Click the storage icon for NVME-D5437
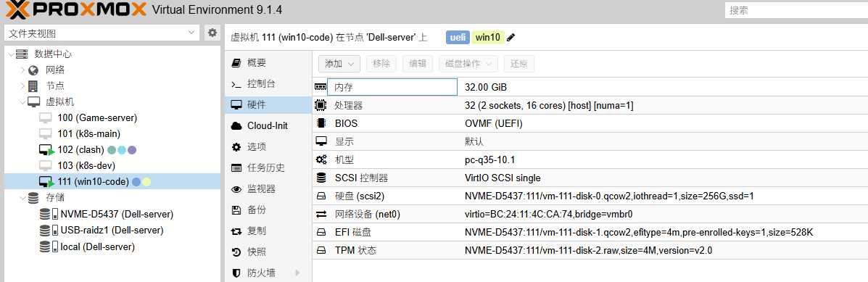Viewport: 868px width, 282px height. [49, 214]
